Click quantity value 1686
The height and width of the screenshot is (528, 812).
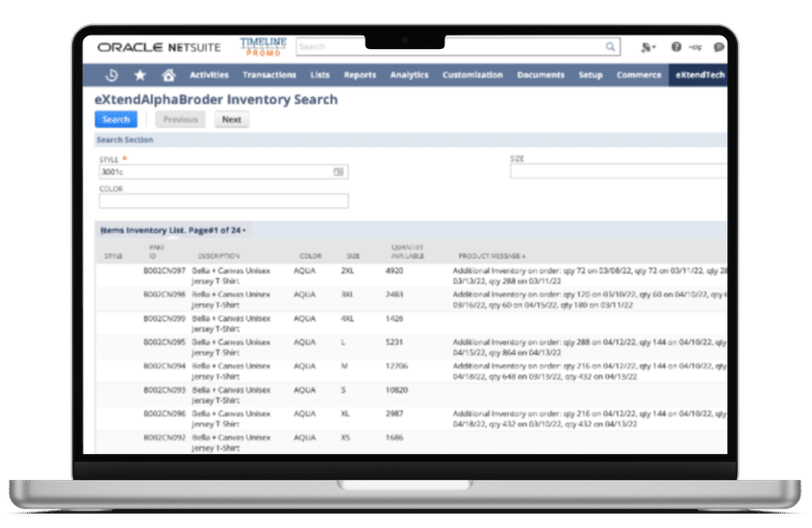[x=394, y=438]
